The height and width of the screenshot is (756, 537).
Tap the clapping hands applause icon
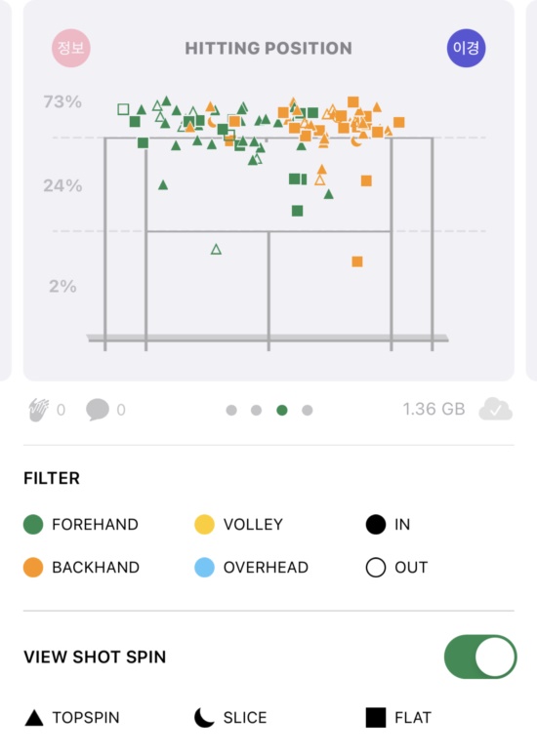point(39,410)
